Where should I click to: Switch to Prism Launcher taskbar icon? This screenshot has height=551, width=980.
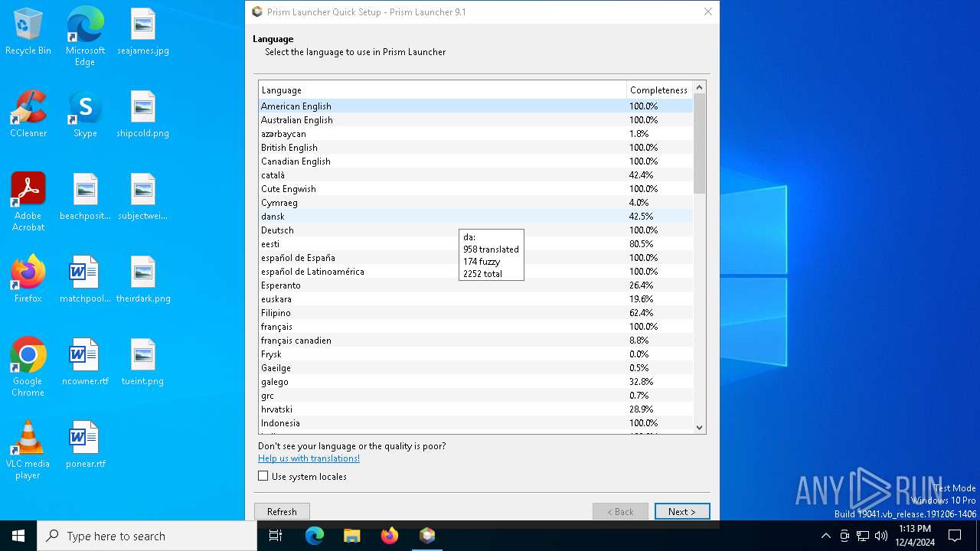(x=427, y=536)
